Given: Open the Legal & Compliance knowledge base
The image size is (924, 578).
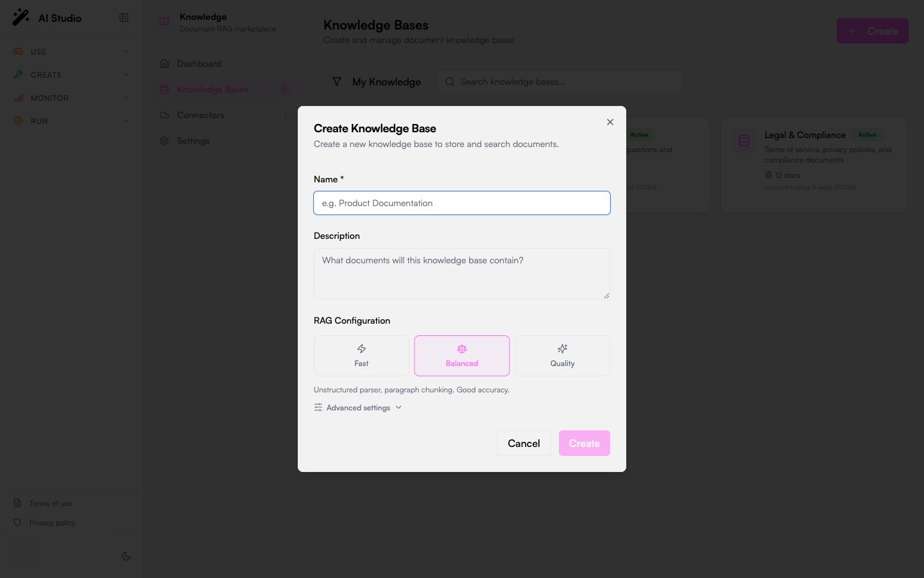Looking at the screenshot, I should pyautogui.click(x=814, y=165).
